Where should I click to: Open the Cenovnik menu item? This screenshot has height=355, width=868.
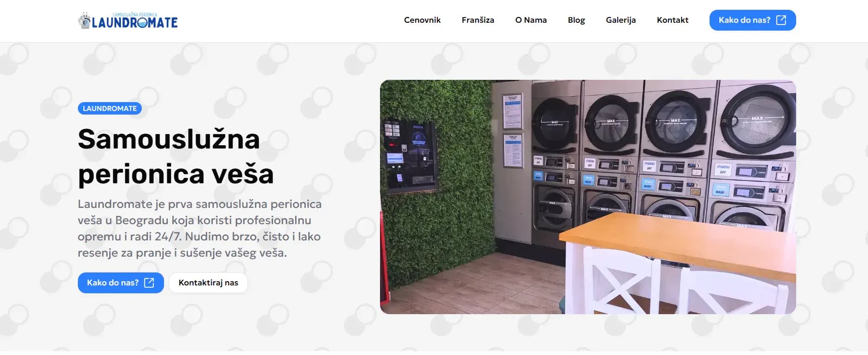422,20
